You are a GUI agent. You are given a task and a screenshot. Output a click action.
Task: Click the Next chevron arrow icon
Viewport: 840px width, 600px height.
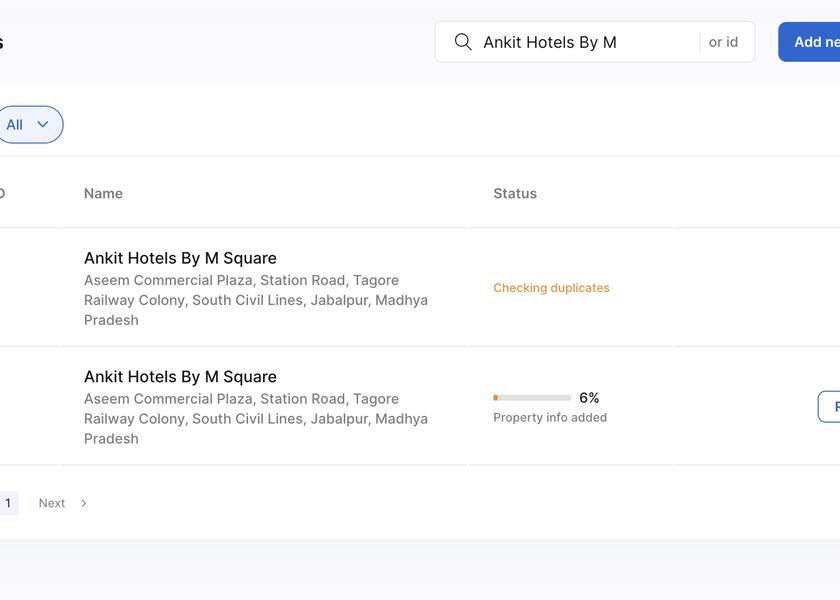84,503
